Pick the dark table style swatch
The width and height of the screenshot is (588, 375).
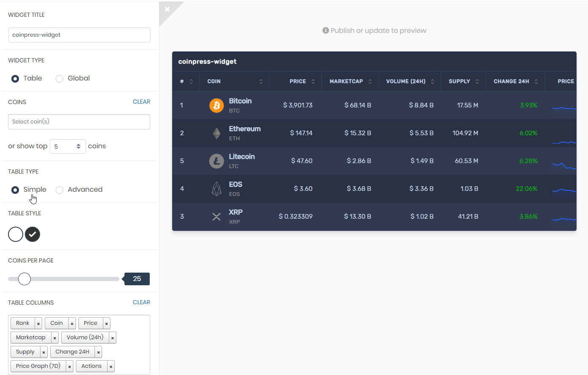click(32, 234)
